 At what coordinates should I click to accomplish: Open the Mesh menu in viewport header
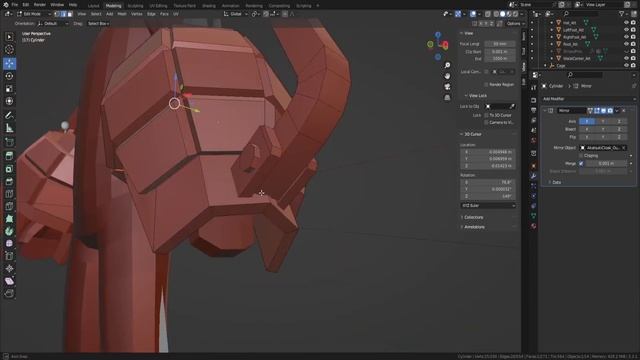tap(122, 14)
